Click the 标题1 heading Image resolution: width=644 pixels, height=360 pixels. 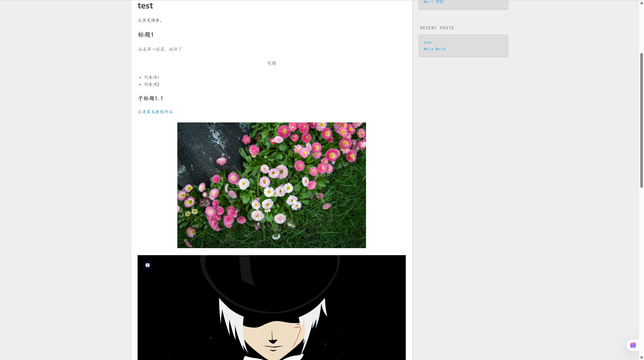[145, 35]
